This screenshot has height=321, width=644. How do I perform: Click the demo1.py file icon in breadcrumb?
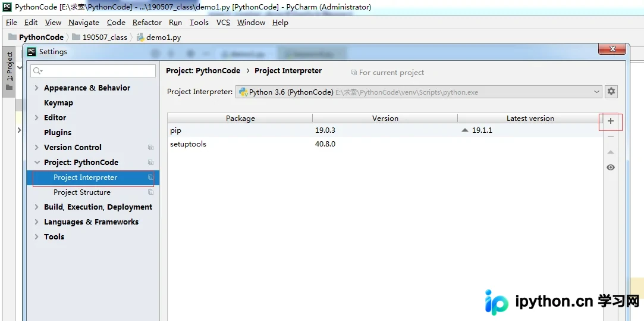click(140, 37)
